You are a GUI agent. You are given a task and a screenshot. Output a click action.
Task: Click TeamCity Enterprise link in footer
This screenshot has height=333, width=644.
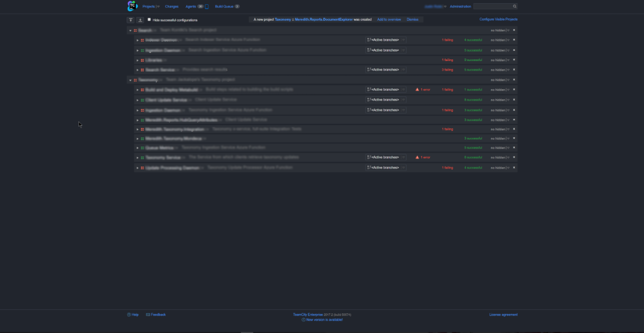[308, 314]
